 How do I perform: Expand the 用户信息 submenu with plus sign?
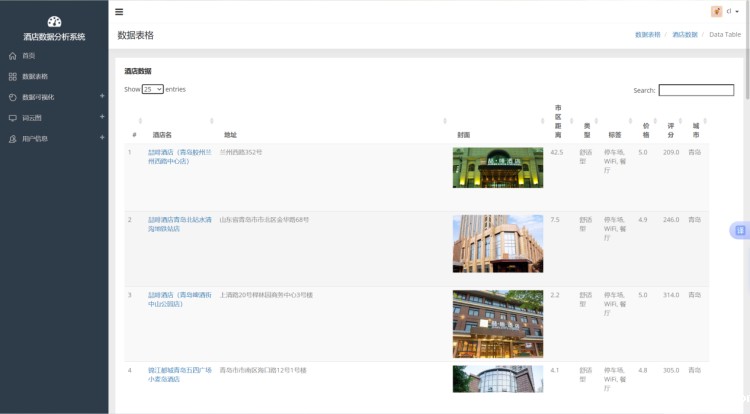[x=102, y=138]
